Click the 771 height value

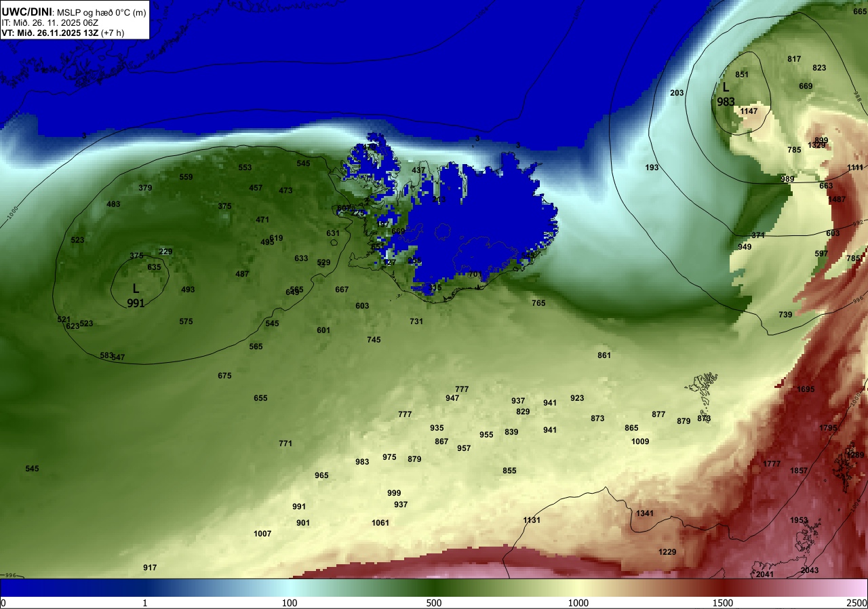pos(285,444)
